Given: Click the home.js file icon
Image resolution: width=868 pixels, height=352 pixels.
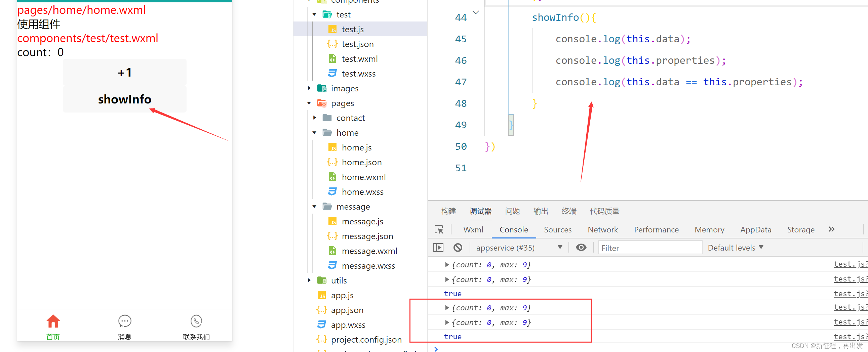Looking at the screenshot, I should 332,147.
